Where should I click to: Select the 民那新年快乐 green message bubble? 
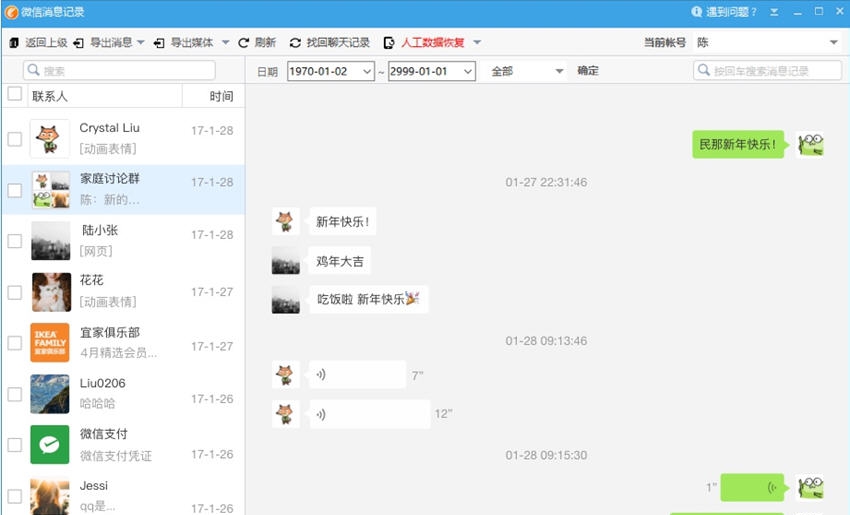click(738, 145)
